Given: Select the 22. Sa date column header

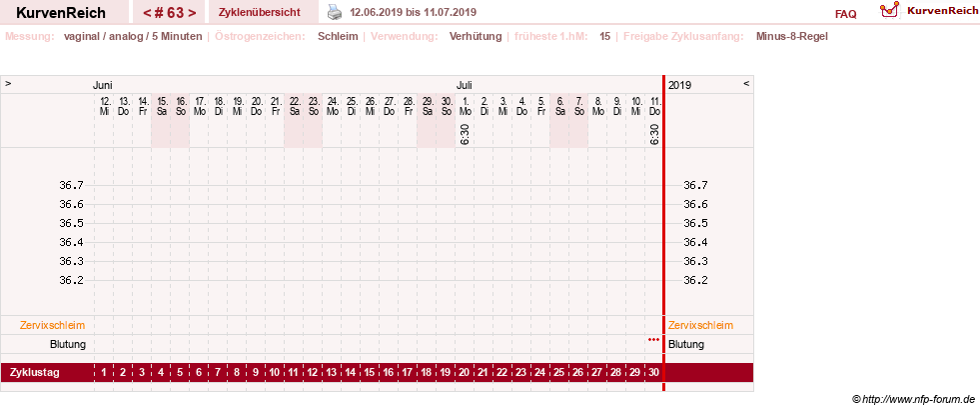Looking at the screenshot, I should click(x=295, y=106).
